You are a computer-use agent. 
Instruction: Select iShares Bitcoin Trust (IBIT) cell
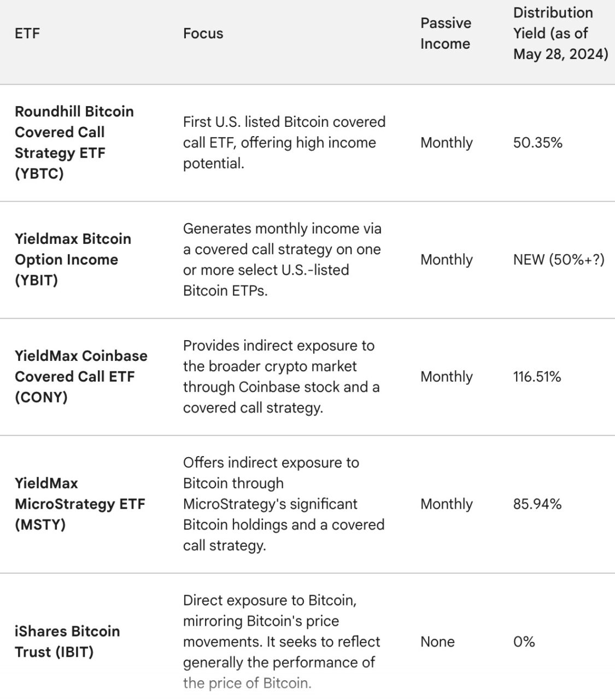point(67,641)
